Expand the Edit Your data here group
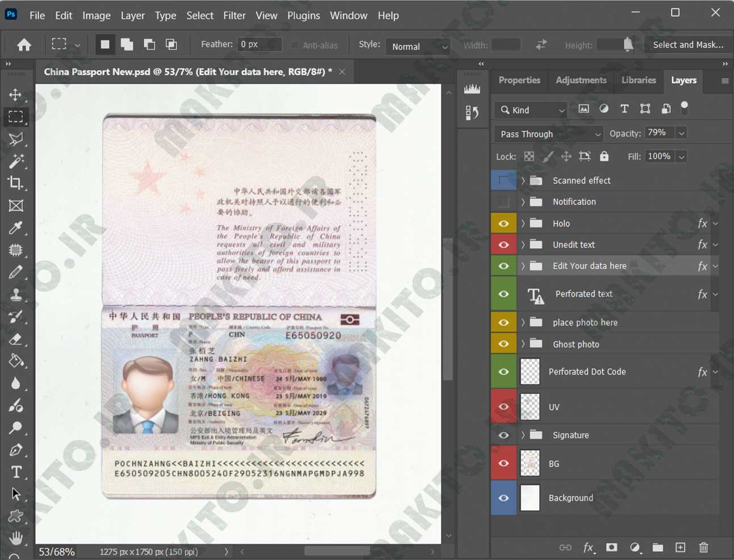Image resolution: width=734 pixels, height=560 pixels. (523, 266)
